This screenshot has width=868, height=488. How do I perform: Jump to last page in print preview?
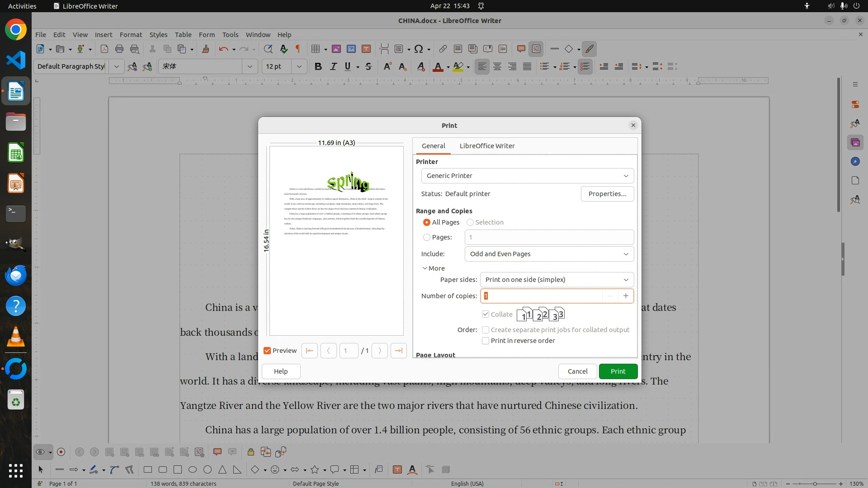pyautogui.click(x=398, y=351)
